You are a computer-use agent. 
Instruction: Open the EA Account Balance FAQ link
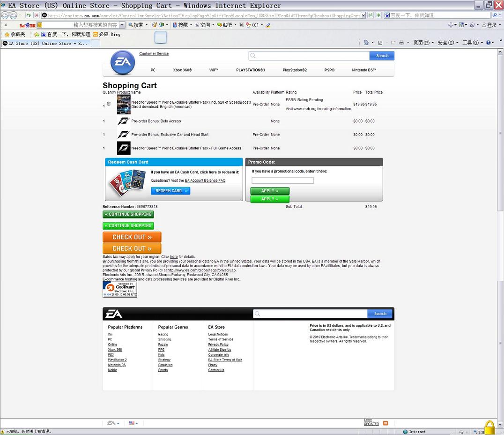205,180
